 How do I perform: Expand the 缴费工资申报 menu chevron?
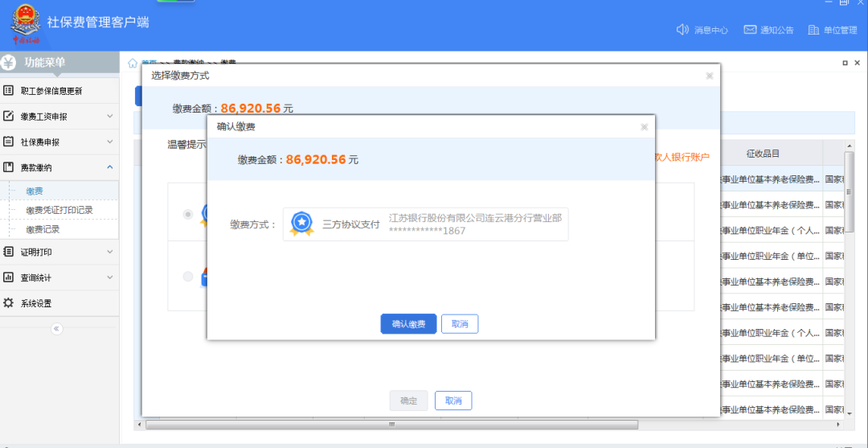coord(109,116)
